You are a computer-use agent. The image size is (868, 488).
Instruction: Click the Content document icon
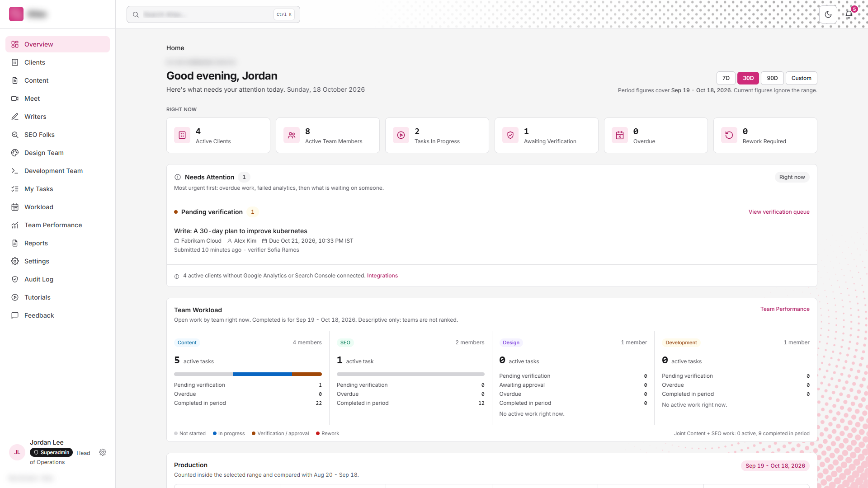coord(15,80)
